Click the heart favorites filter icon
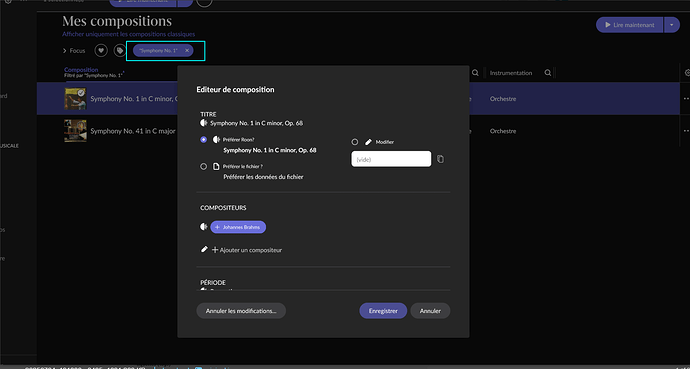 [x=101, y=51]
